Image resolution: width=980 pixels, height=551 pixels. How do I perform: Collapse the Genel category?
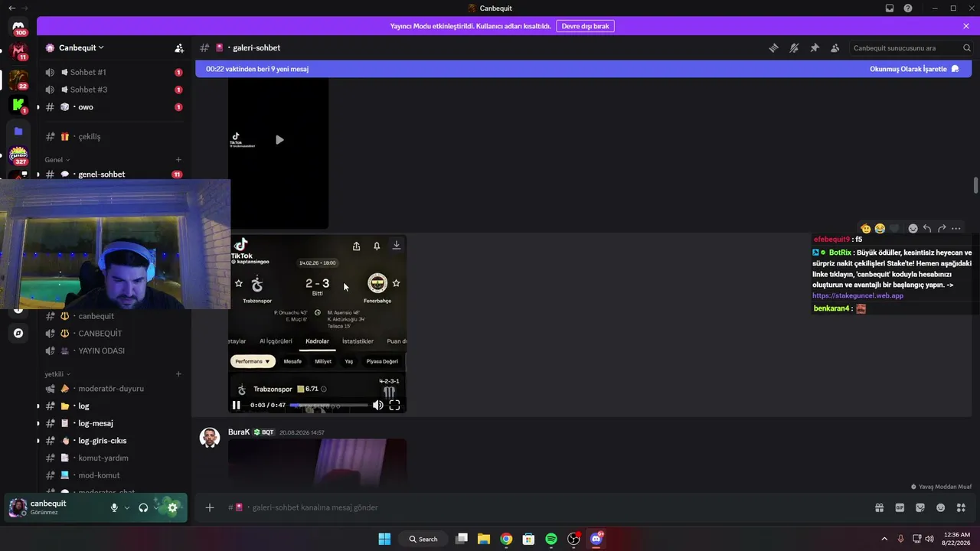pos(57,160)
